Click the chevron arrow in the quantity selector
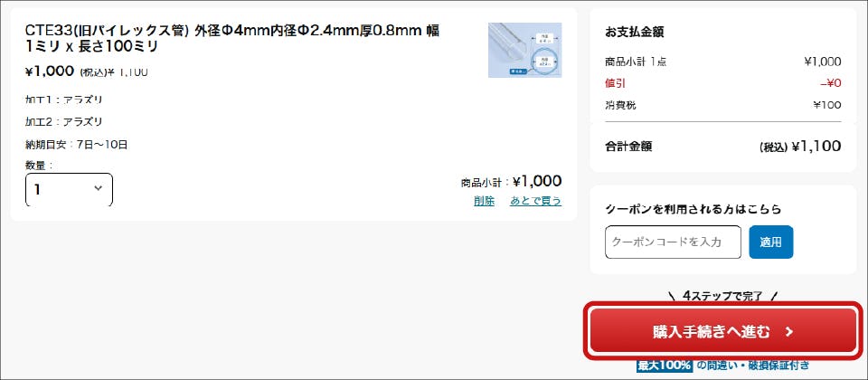The height and width of the screenshot is (380, 868). coord(99,188)
